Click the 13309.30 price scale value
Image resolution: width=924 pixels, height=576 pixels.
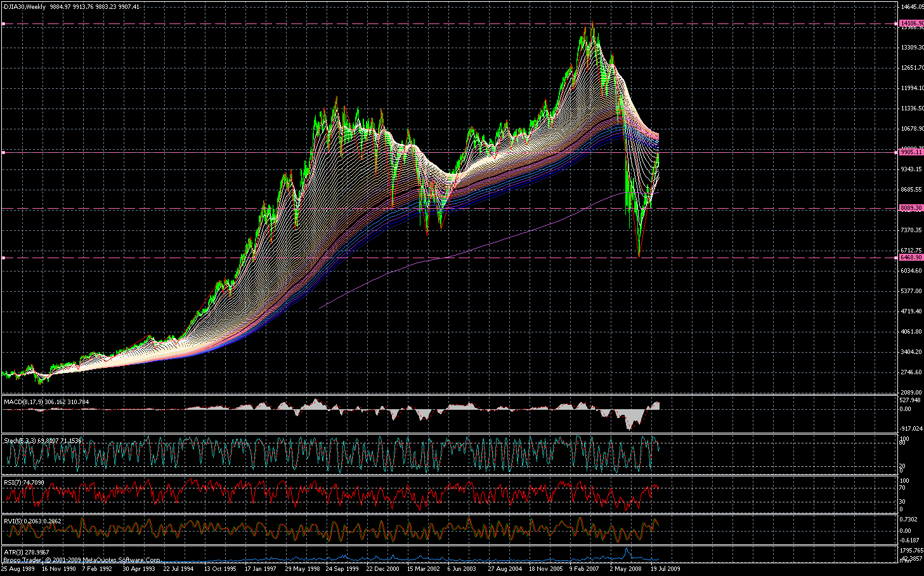click(x=912, y=47)
